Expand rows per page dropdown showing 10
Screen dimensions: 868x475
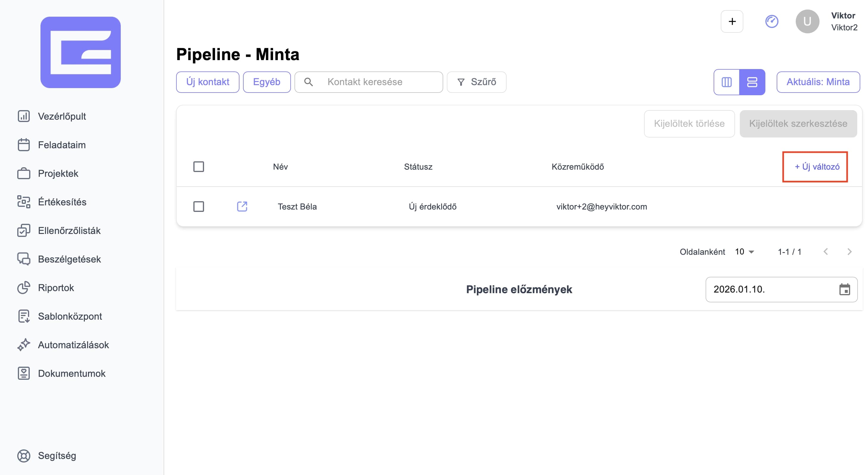point(745,252)
